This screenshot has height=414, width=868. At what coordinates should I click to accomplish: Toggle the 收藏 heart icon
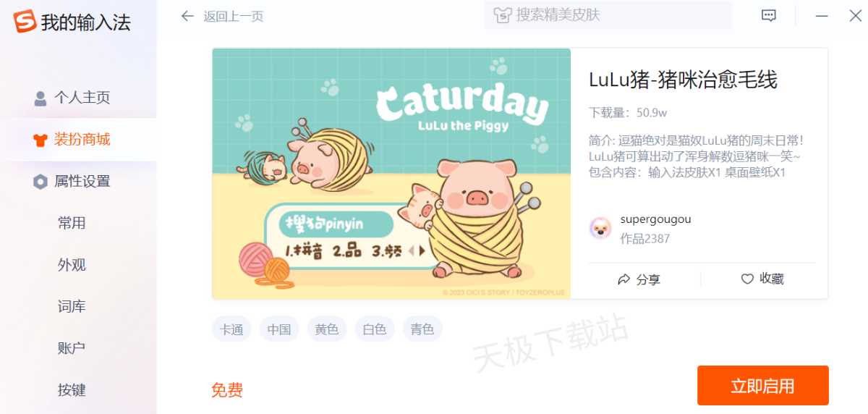pyautogui.click(x=747, y=279)
